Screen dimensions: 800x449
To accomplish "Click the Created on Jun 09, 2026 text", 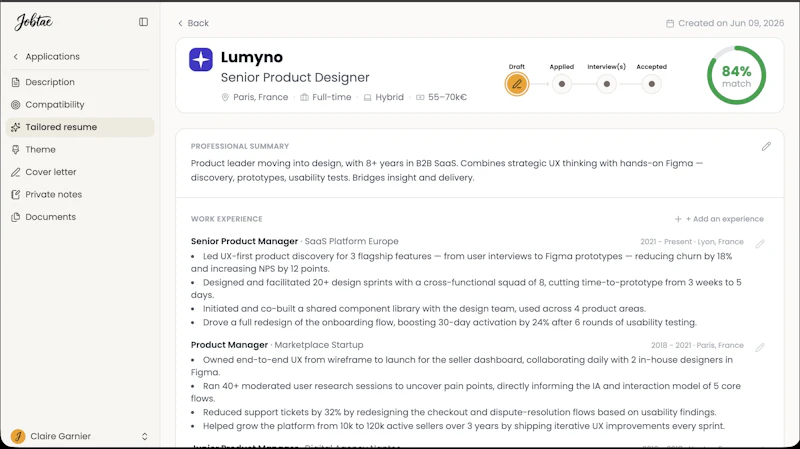I will [x=731, y=23].
